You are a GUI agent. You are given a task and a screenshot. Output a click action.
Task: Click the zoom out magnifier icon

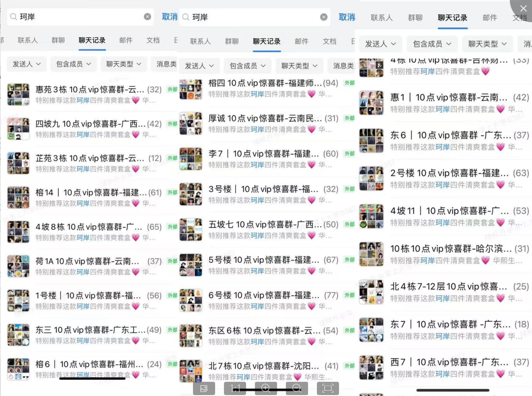pyautogui.click(x=297, y=388)
